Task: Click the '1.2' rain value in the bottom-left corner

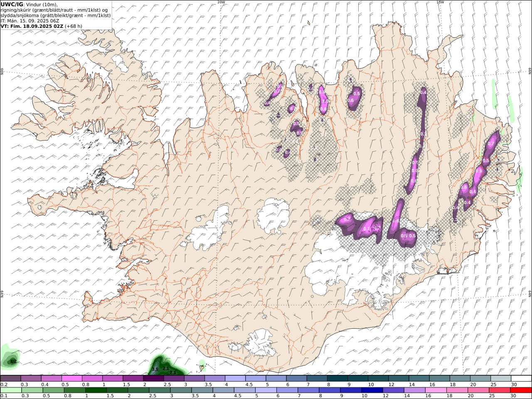Action: (13, 362)
